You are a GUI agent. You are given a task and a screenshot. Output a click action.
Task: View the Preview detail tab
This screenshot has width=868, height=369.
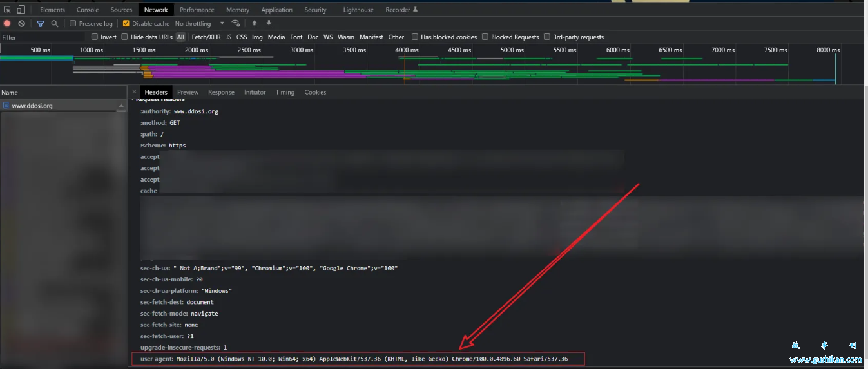tap(188, 92)
